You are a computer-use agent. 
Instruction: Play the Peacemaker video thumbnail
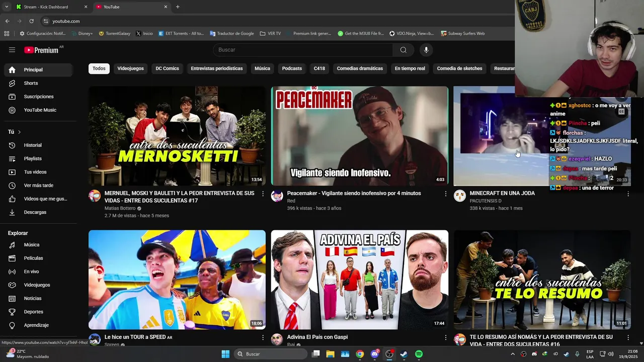coord(360,136)
